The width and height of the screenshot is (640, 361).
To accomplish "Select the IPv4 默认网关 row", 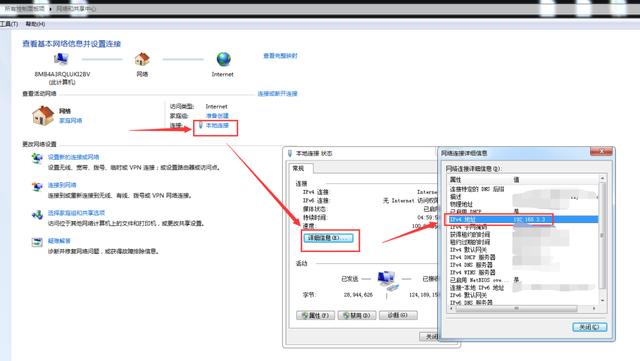I will click(x=523, y=250).
